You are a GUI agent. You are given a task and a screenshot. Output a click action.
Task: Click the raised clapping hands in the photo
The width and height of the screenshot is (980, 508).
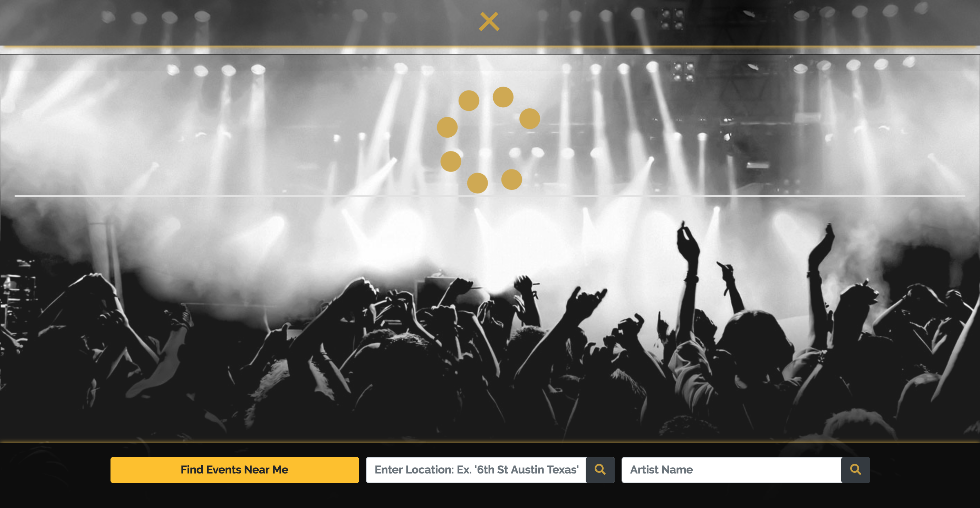click(689, 243)
